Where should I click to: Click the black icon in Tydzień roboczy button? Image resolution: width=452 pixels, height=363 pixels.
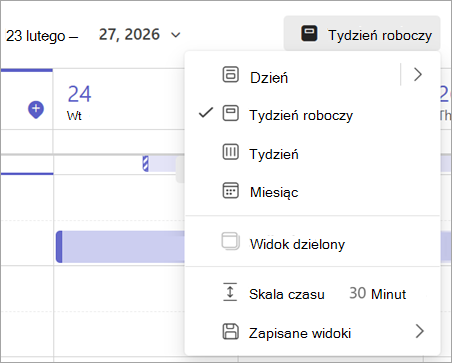tap(309, 34)
